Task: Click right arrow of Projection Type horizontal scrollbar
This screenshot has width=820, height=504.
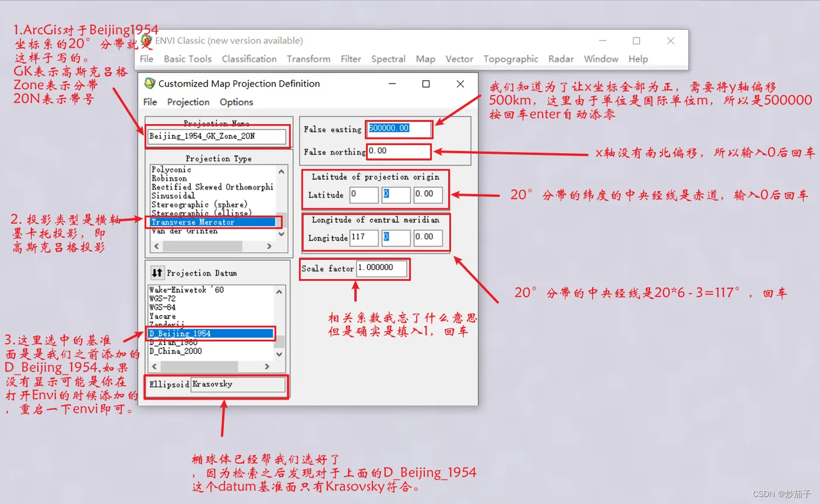Action: (x=269, y=246)
